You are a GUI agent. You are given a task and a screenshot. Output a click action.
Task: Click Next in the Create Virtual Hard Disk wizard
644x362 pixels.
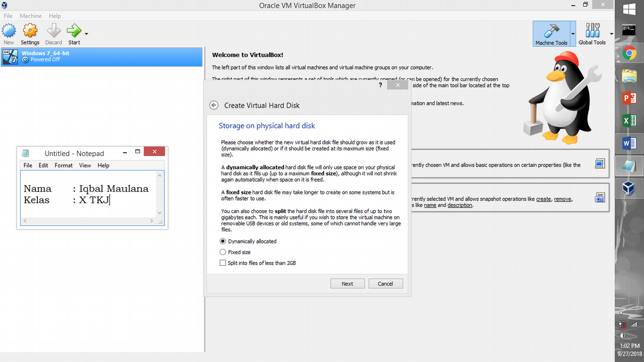point(348,283)
